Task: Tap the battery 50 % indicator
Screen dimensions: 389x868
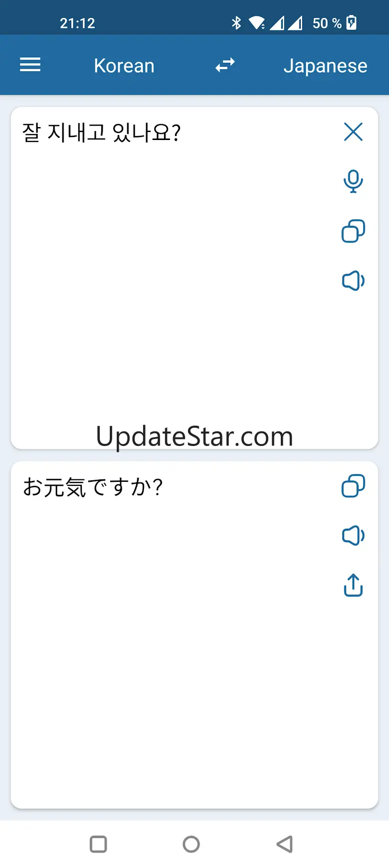Action: pos(334,23)
